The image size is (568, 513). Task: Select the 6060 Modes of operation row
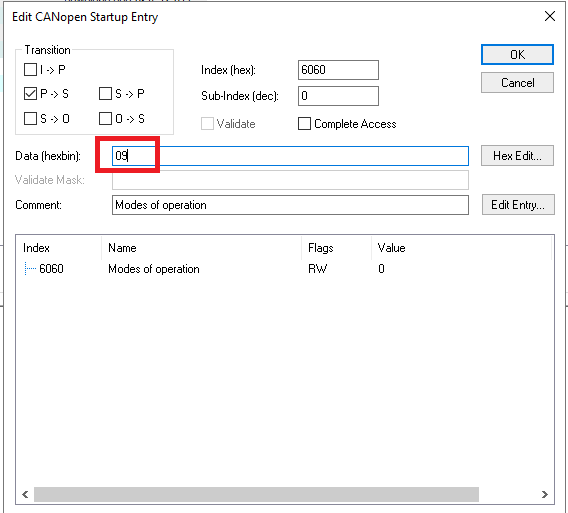coord(284,269)
